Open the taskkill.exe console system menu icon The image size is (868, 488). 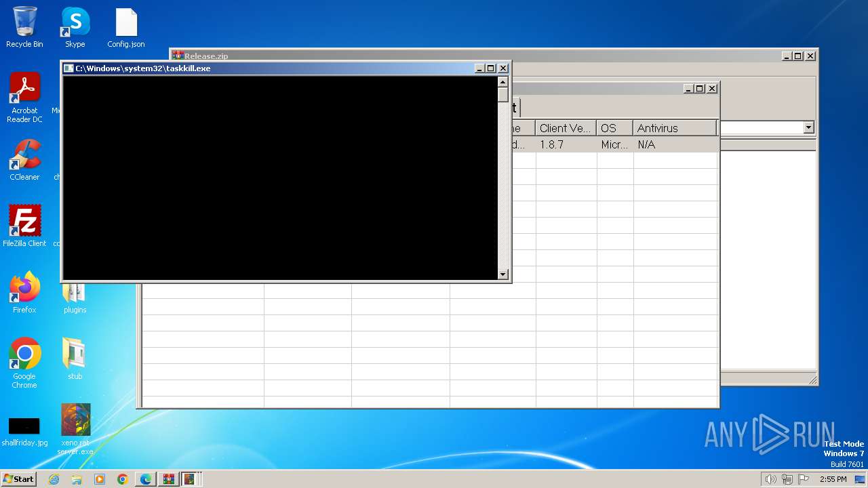click(68, 68)
